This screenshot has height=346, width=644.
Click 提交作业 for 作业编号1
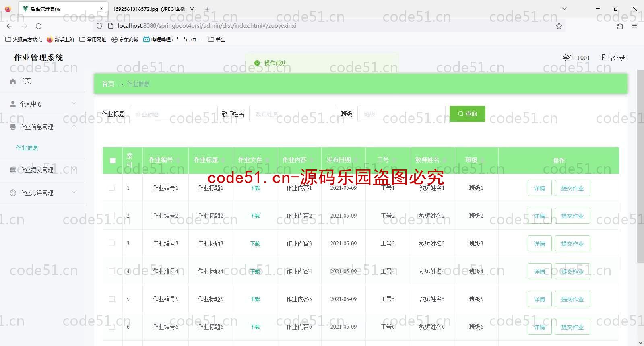tap(572, 188)
